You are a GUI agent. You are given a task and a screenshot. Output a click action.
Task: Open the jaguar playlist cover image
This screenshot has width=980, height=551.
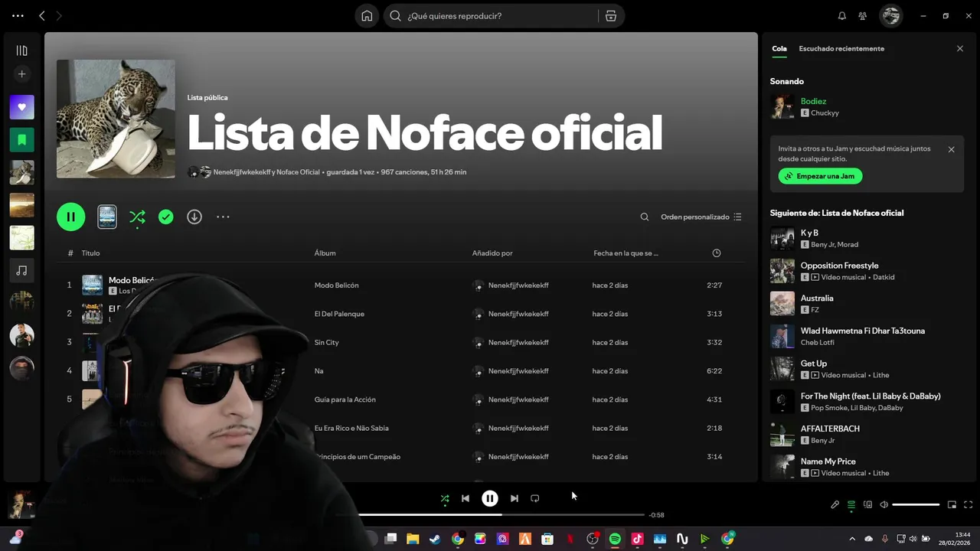[x=116, y=119]
